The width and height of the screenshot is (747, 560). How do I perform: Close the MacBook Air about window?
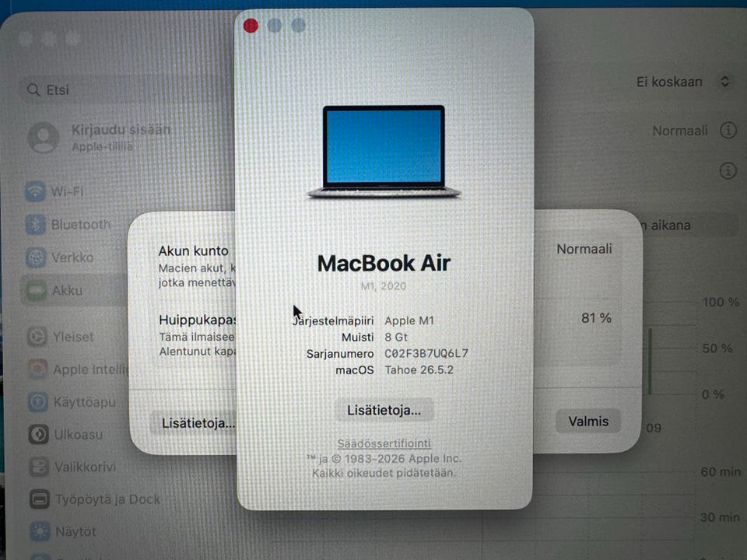(251, 25)
